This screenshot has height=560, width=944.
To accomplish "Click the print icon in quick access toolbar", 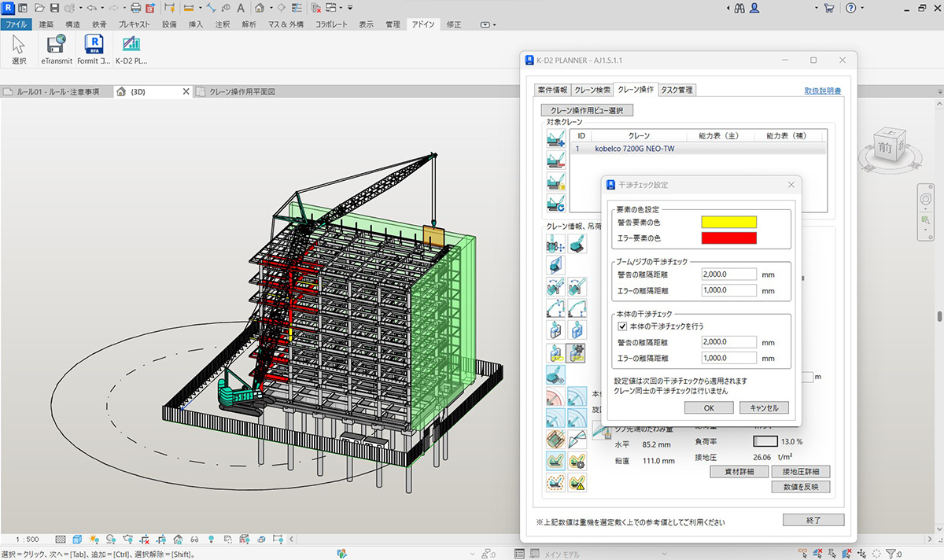I will 135,8.
